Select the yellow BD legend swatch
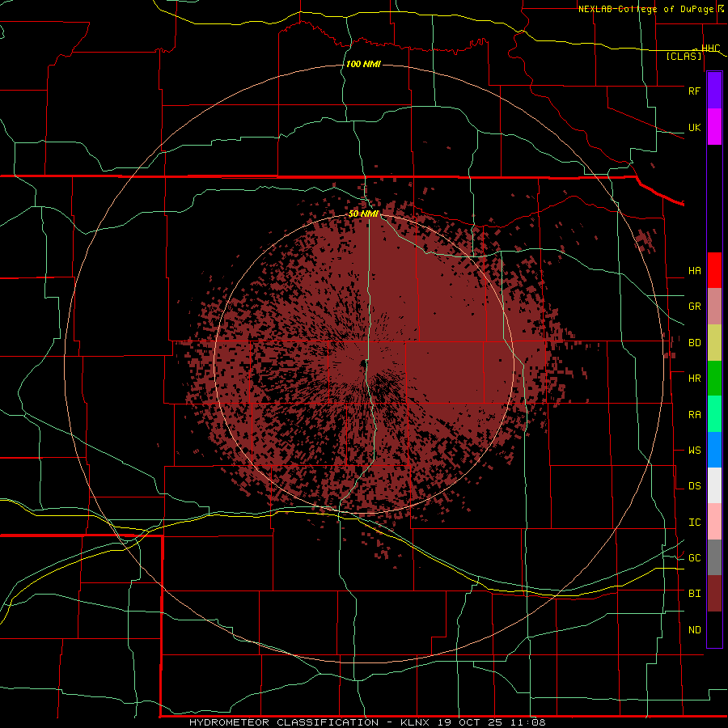Screen dimensions: 728x728 click(x=714, y=343)
